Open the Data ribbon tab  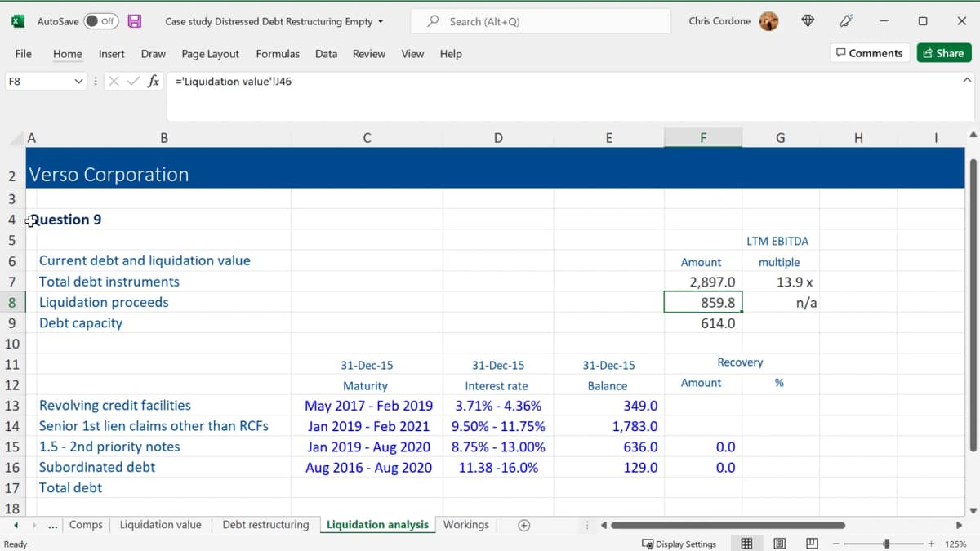[326, 54]
